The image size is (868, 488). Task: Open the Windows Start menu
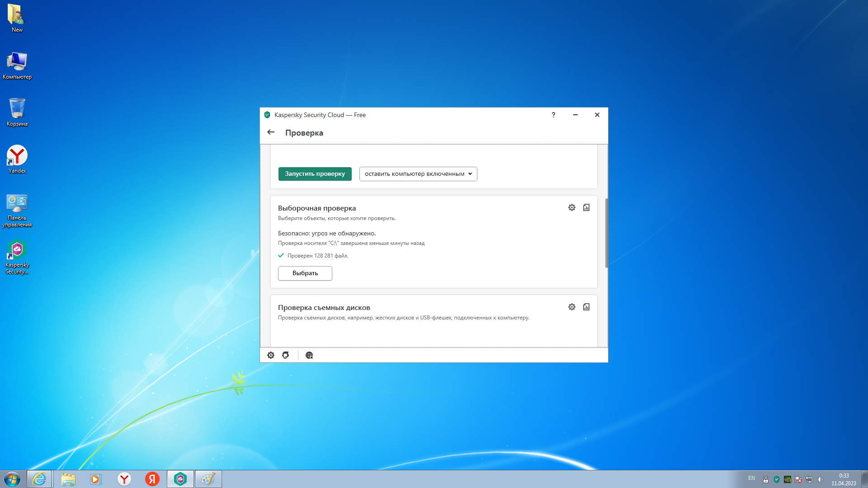point(12,479)
